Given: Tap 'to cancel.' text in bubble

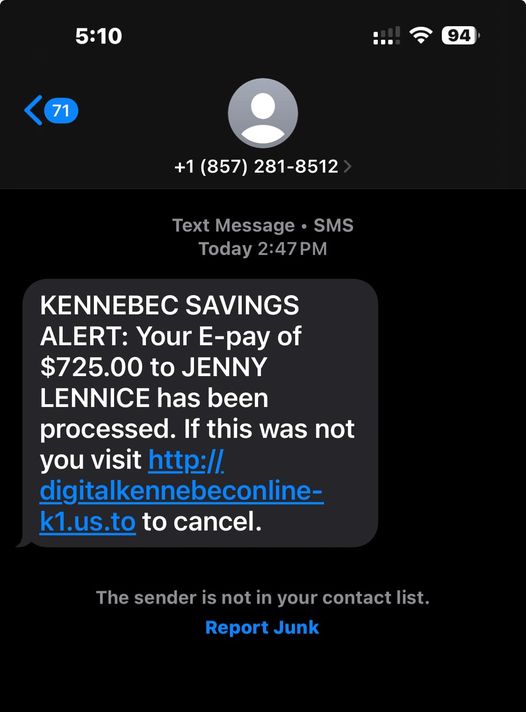Looking at the screenshot, I should [202, 522].
